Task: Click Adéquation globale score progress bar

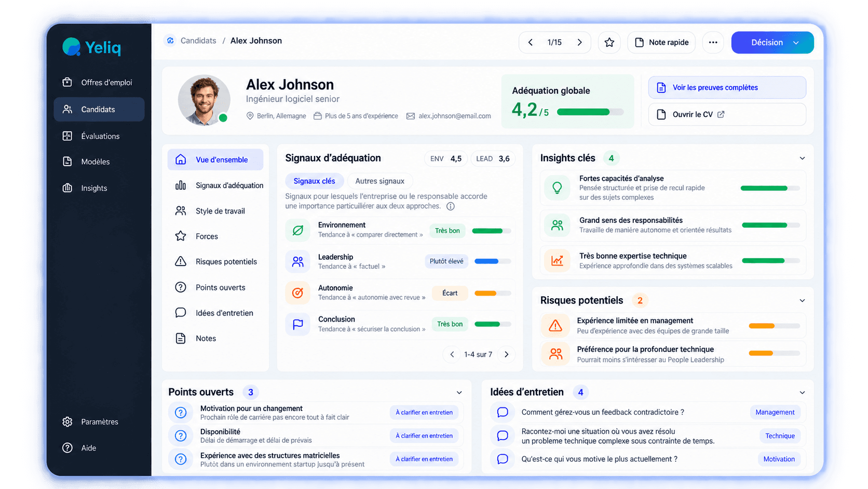Action: [590, 112]
